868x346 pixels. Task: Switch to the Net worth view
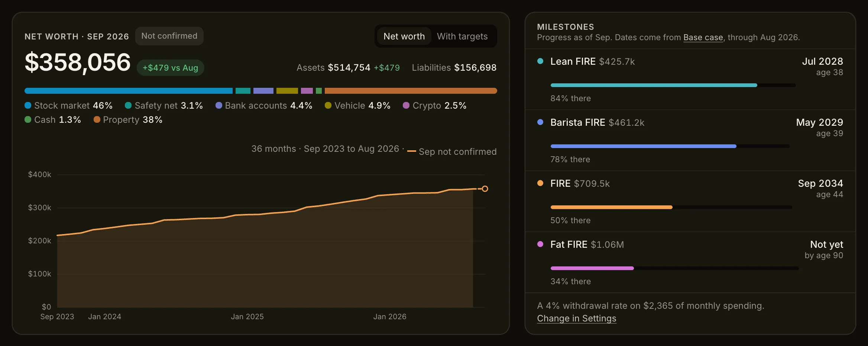click(x=404, y=36)
